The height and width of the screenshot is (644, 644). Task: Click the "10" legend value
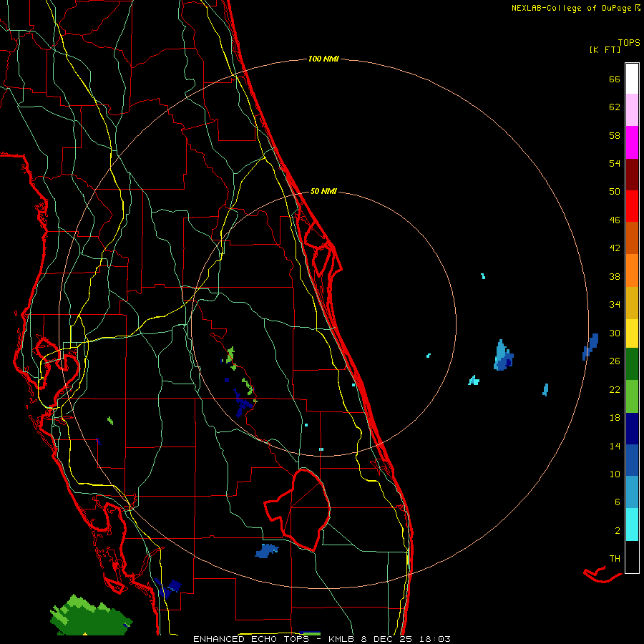[x=615, y=474]
